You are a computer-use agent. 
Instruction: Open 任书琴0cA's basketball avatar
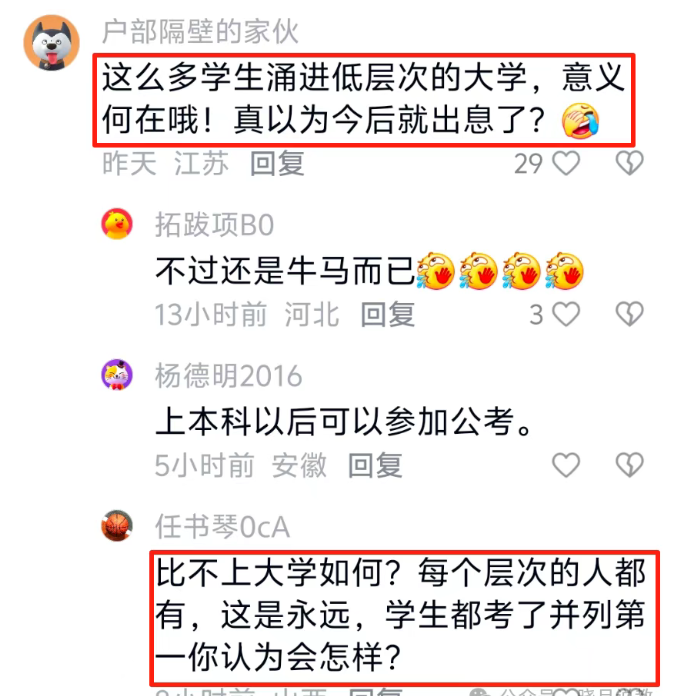point(117,526)
